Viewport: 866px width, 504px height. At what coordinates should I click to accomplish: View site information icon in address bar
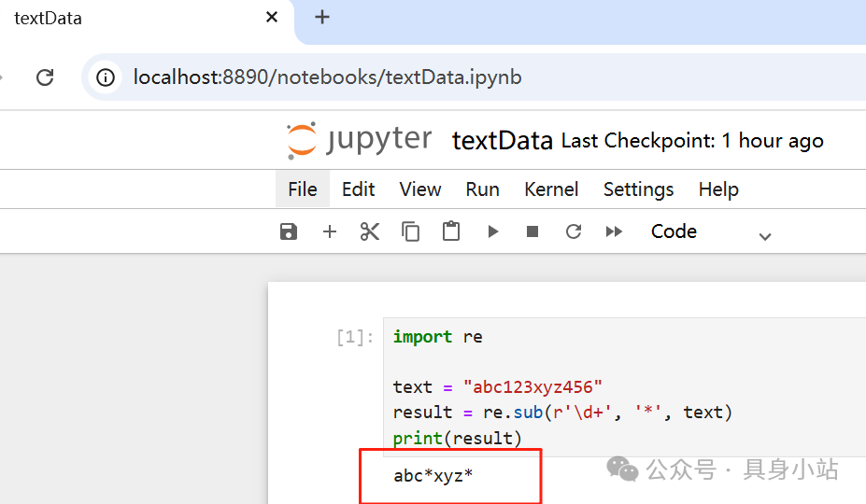click(x=105, y=77)
